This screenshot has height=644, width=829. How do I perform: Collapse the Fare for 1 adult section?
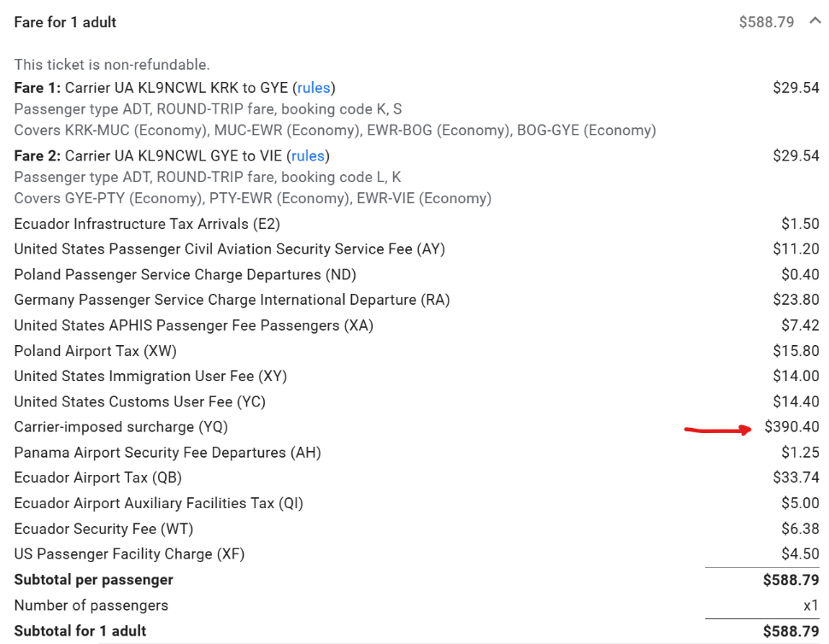click(x=814, y=21)
